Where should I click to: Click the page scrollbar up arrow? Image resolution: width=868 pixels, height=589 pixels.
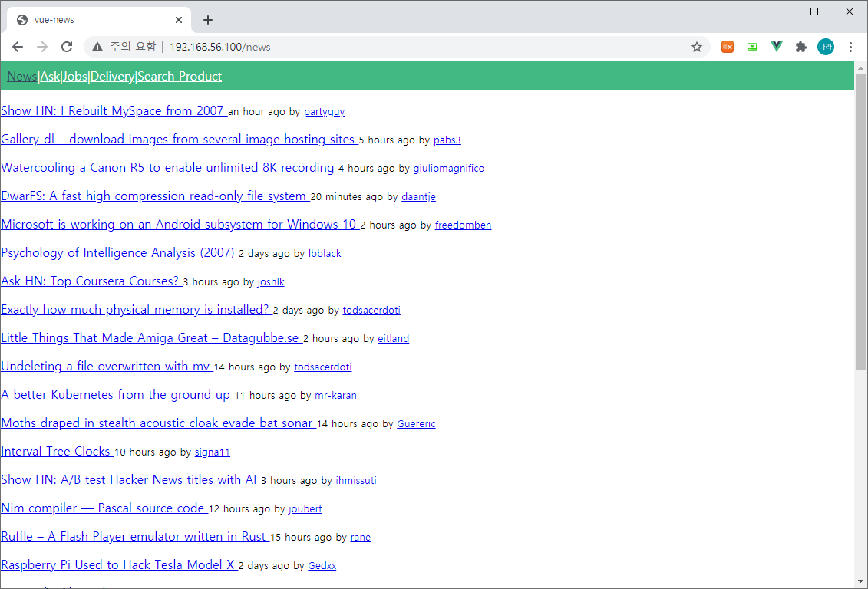tap(860, 67)
